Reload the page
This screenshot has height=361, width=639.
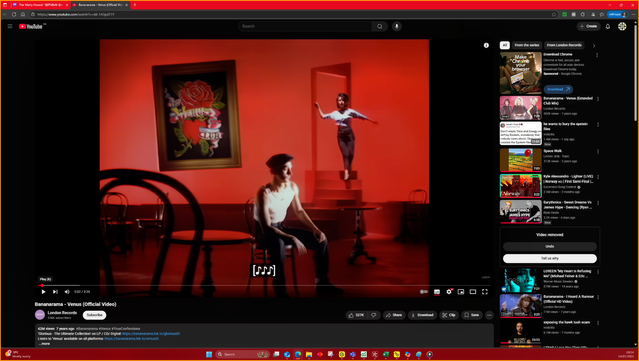tap(14, 14)
